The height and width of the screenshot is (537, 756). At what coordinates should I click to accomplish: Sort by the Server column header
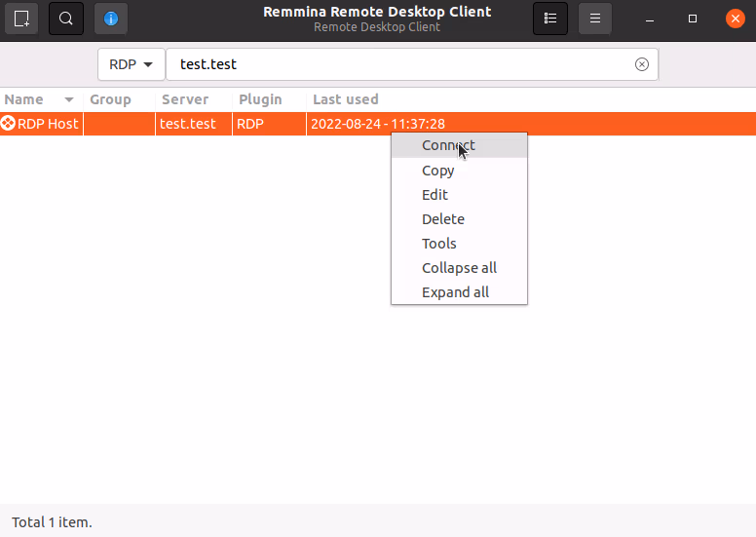[194, 99]
